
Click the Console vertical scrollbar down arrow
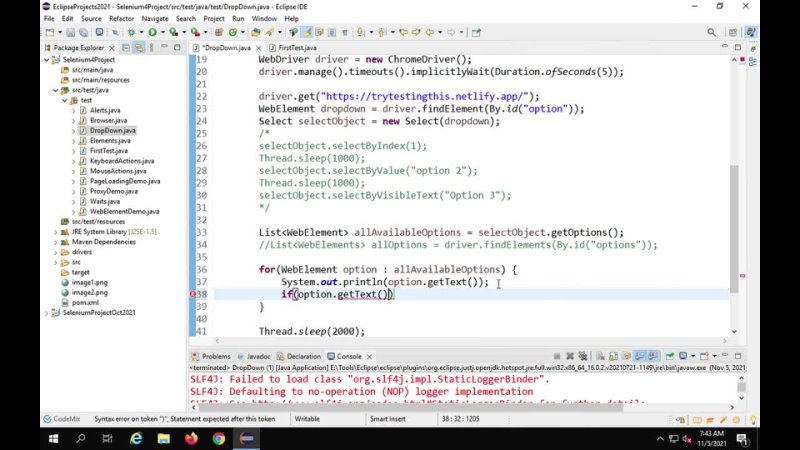coord(741,398)
